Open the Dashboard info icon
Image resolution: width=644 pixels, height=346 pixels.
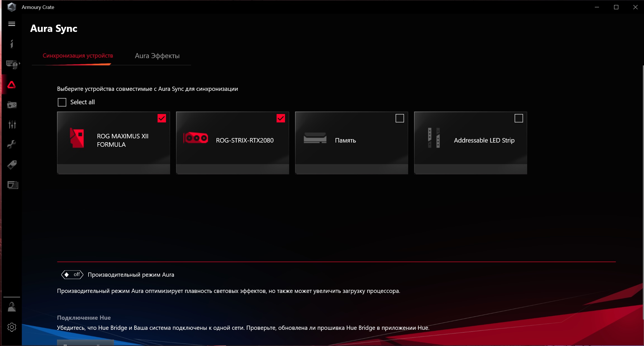point(12,44)
